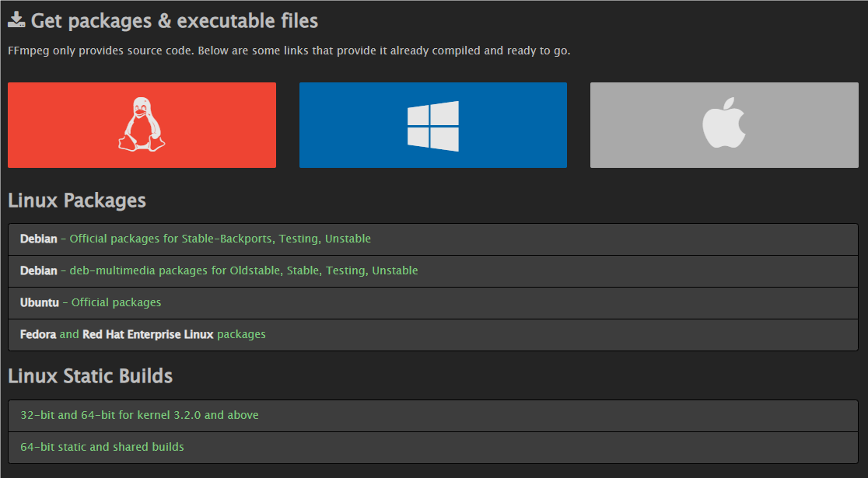Click Get packages & executable files heading

[174, 21]
